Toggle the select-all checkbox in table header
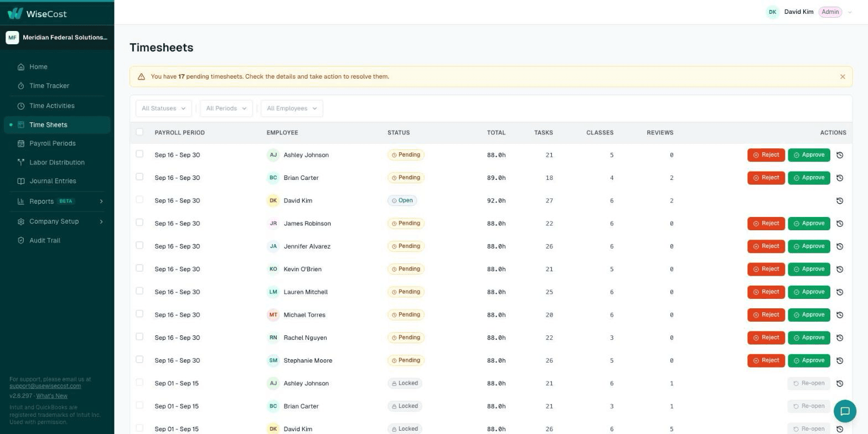 [139, 132]
